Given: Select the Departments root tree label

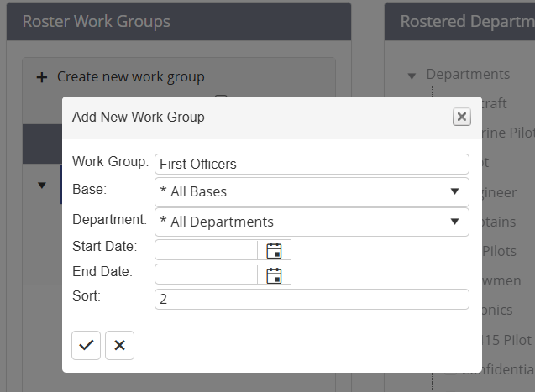Looking at the screenshot, I should point(467,75).
